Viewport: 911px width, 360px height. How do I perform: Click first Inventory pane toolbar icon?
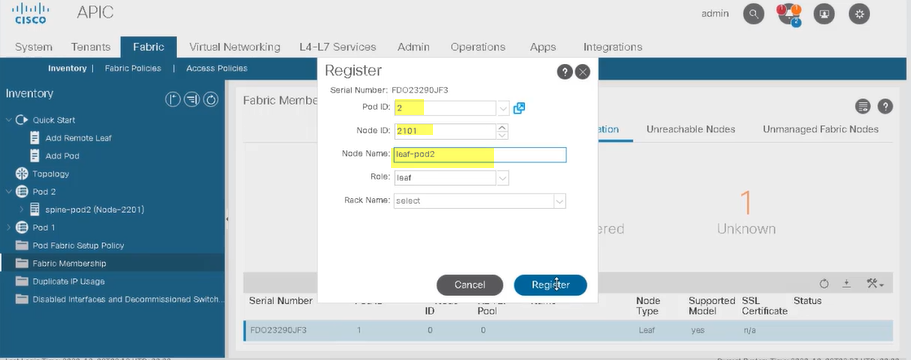pyautogui.click(x=173, y=99)
